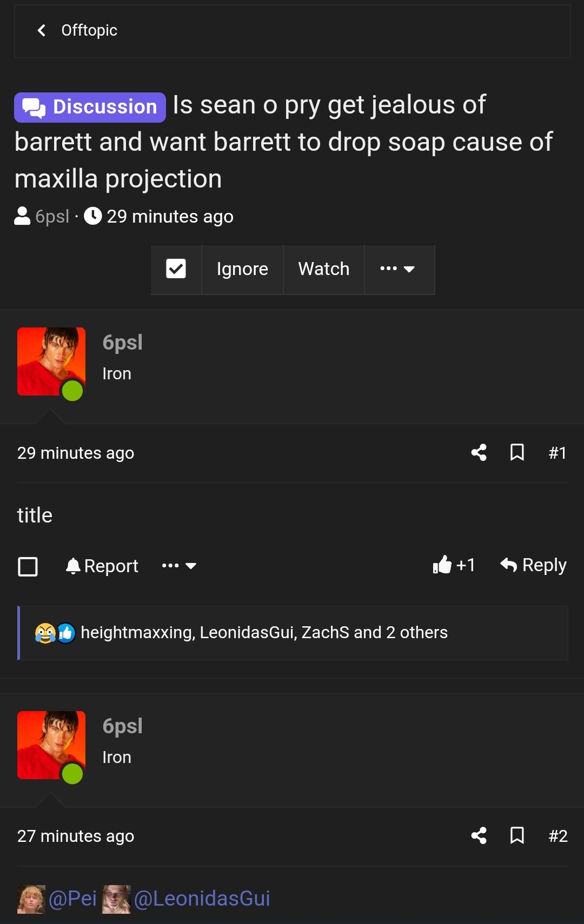The height and width of the screenshot is (924, 584).
Task: Expand post #1 more-actions dropdown
Action: (179, 566)
